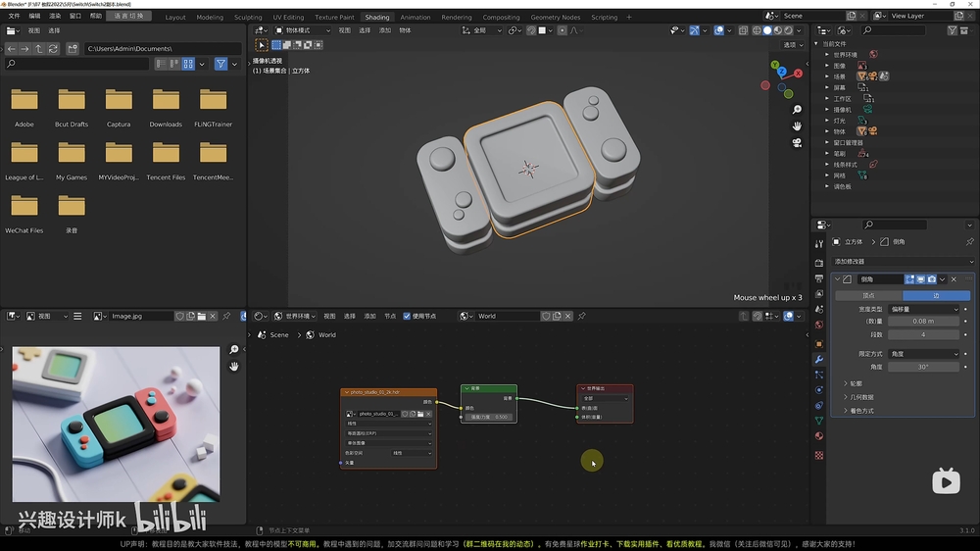Open the world properties globe tab
The height and width of the screenshot is (551, 980).
[818, 325]
